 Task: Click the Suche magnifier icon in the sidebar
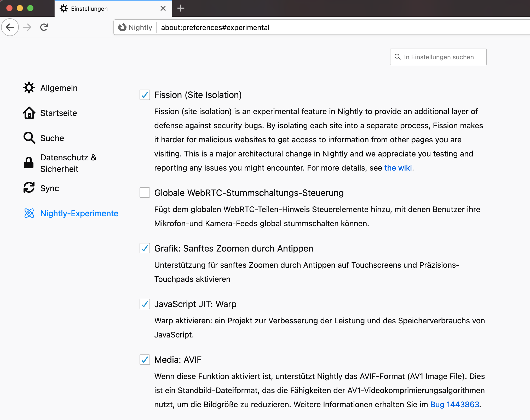(x=29, y=138)
